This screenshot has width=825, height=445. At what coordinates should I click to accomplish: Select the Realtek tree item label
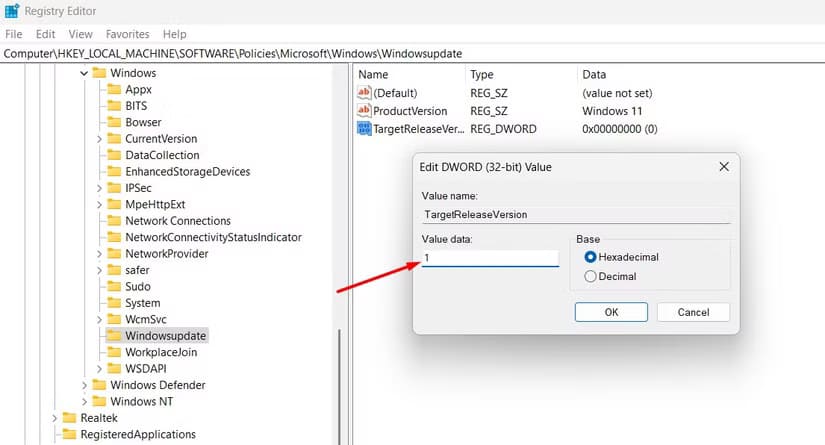(99, 418)
